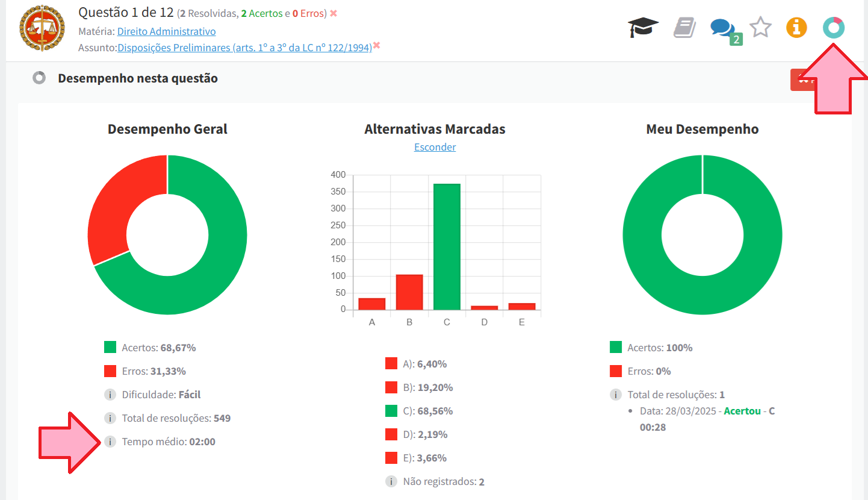
Task: Click info icon beside Tempo médio
Action: pyautogui.click(x=110, y=442)
